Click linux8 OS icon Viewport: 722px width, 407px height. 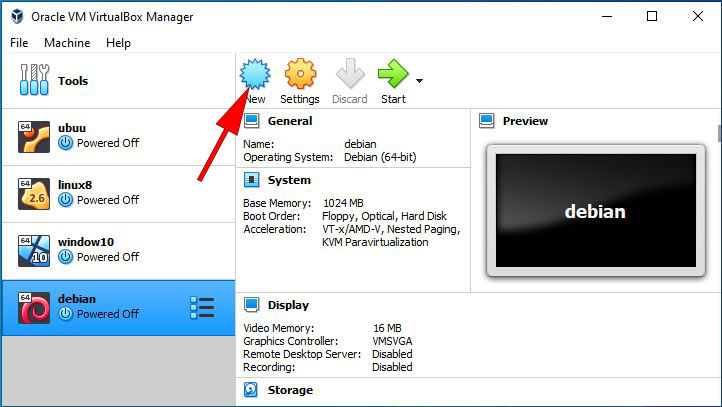34,194
